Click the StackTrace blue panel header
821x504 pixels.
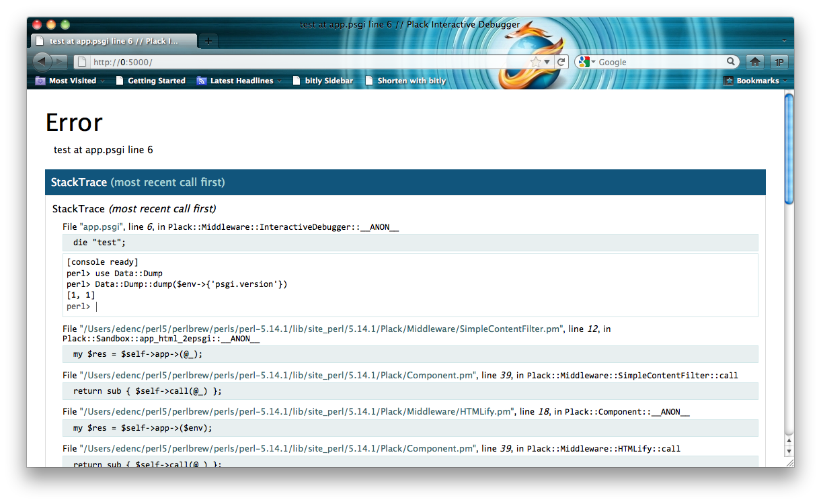click(x=405, y=182)
